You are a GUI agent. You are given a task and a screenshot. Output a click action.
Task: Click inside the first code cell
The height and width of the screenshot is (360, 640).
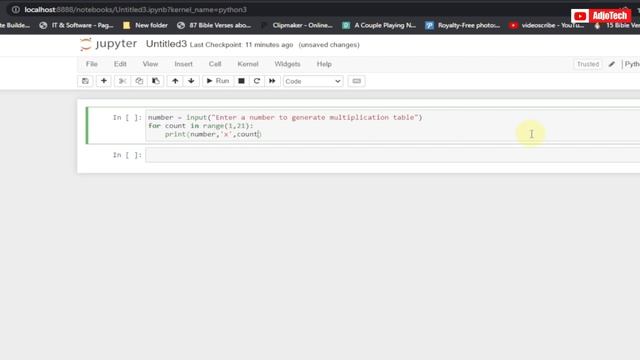pyautogui.click(x=392, y=126)
